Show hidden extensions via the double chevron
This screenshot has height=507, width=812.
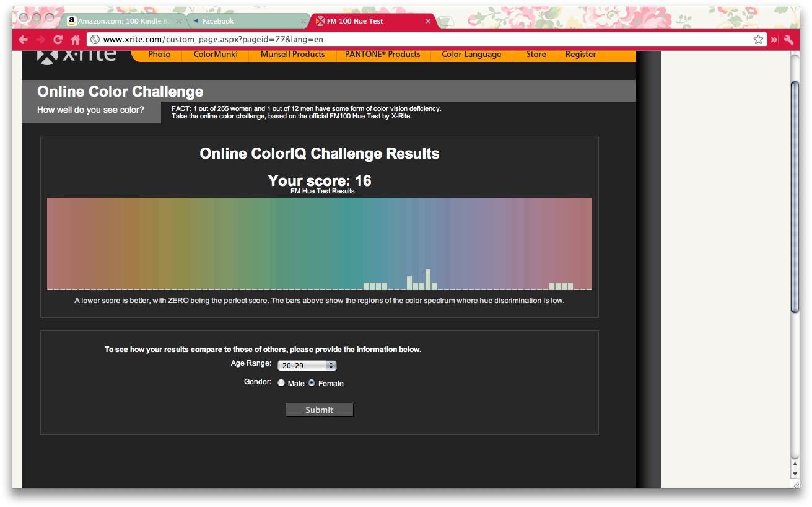point(774,40)
